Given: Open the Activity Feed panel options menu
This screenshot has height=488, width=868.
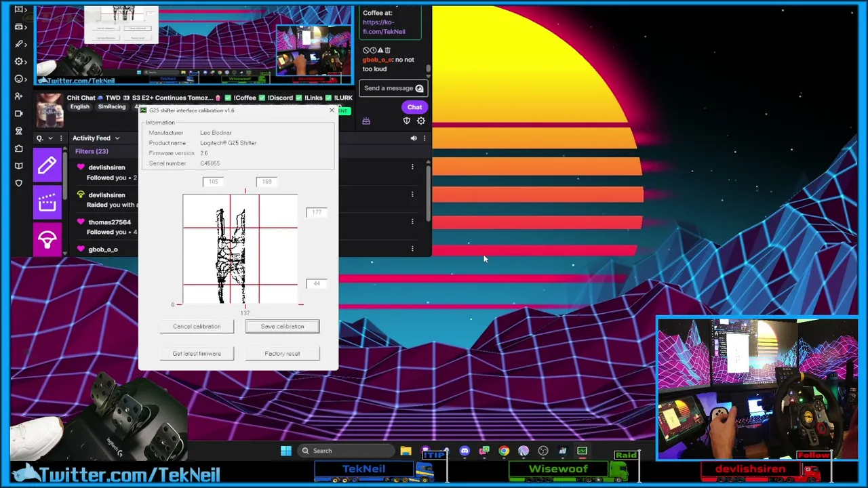Looking at the screenshot, I should click(x=425, y=138).
